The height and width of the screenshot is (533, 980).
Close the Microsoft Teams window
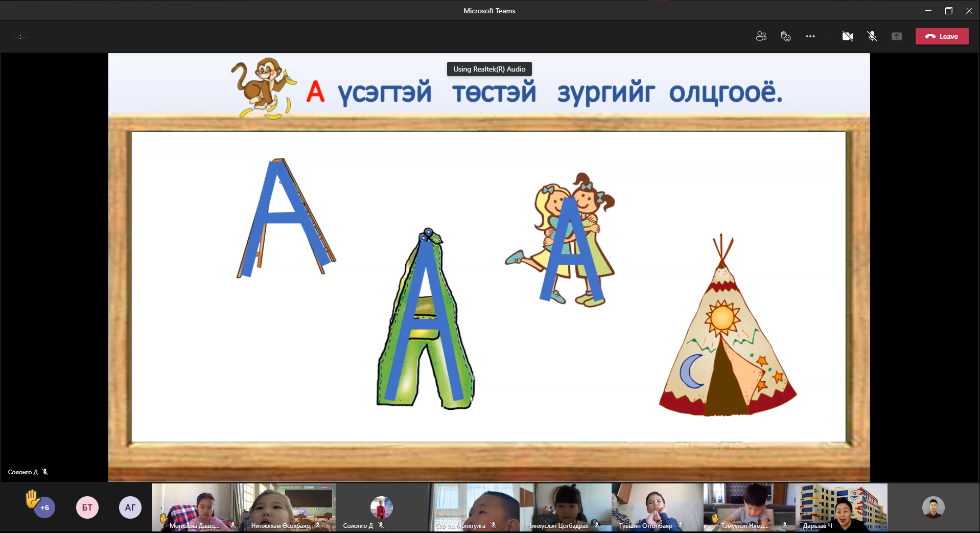(x=969, y=11)
